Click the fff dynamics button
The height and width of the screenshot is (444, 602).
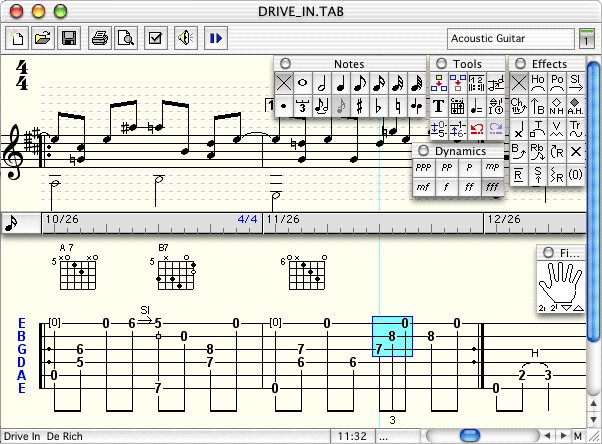[494, 186]
